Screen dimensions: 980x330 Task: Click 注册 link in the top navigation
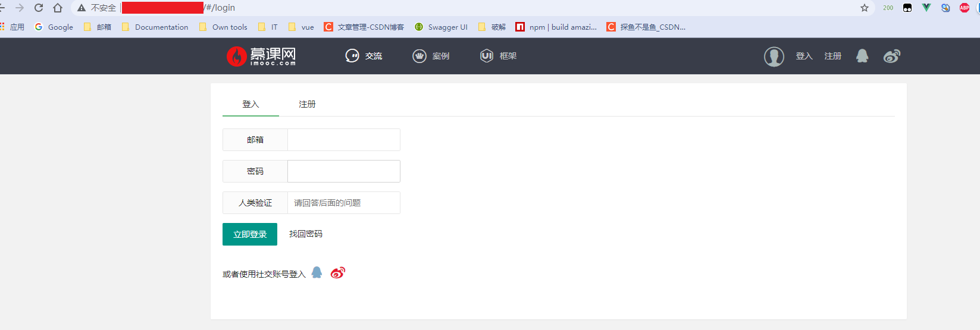(832, 56)
